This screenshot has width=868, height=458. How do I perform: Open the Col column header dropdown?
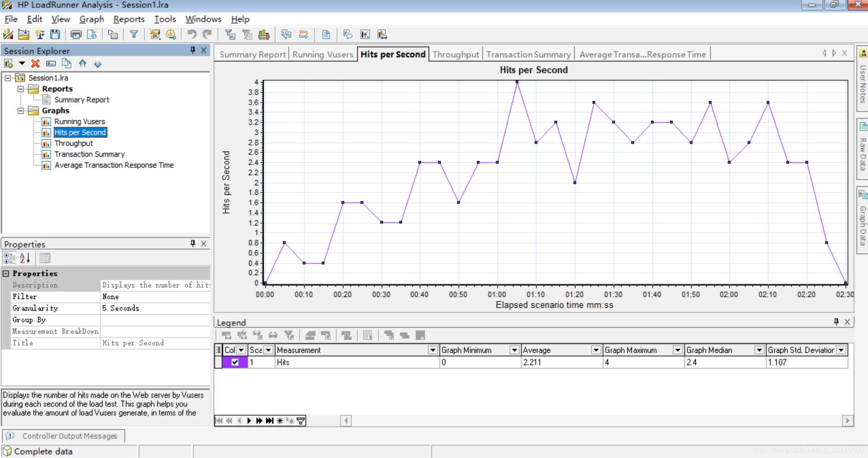(241, 350)
